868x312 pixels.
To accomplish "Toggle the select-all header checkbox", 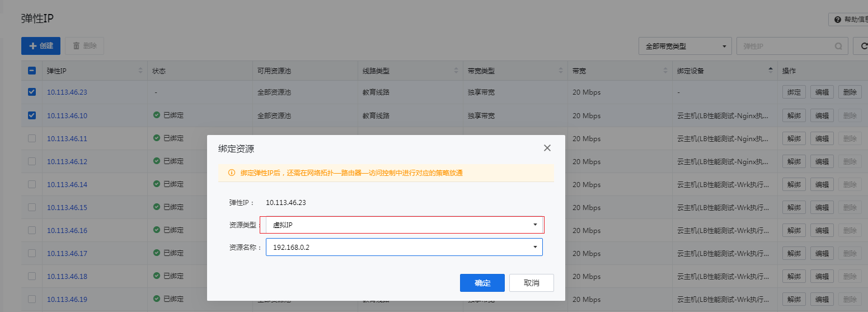I will coord(32,71).
